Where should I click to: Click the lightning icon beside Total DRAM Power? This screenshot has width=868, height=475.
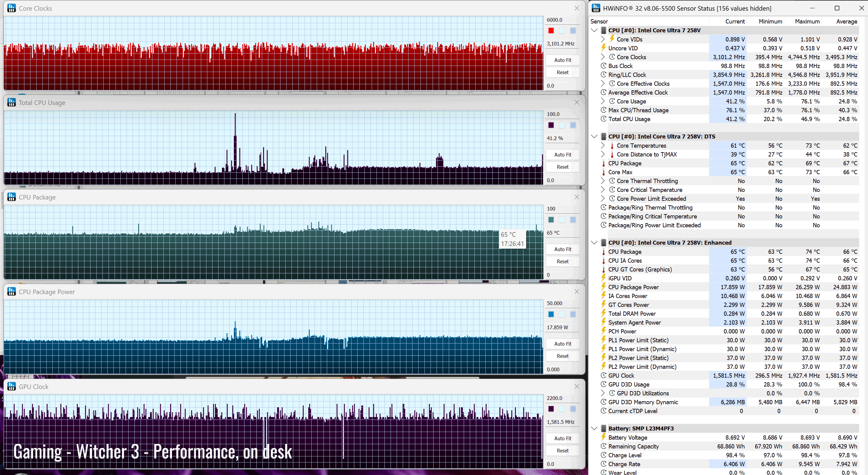click(603, 314)
